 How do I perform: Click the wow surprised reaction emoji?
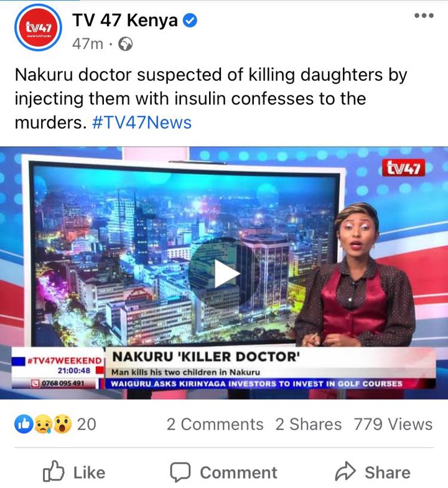[x=62, y=424]
